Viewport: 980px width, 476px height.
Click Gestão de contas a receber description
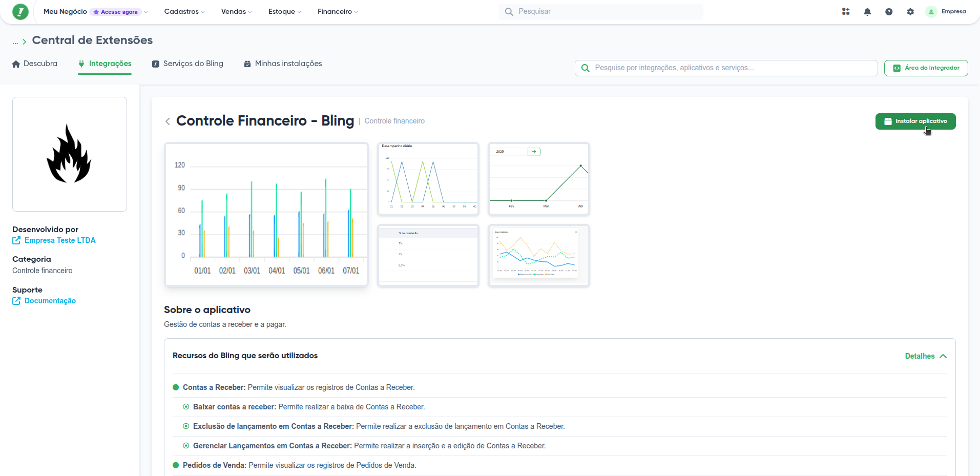[225, 324]
